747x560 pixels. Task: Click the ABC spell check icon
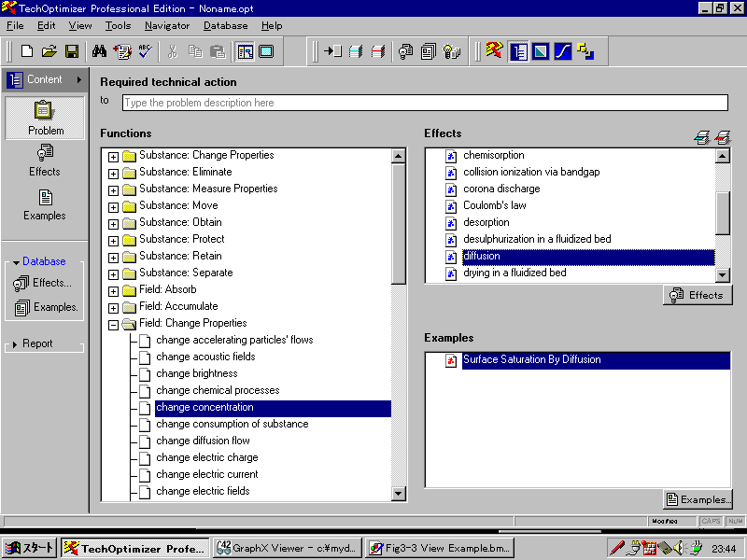[x=145, y=51]
